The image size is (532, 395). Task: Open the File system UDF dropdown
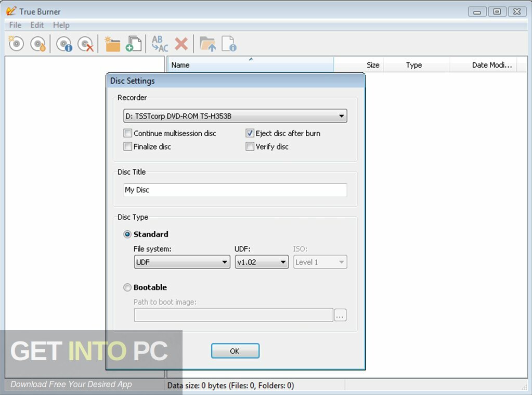tap(182, 262)
